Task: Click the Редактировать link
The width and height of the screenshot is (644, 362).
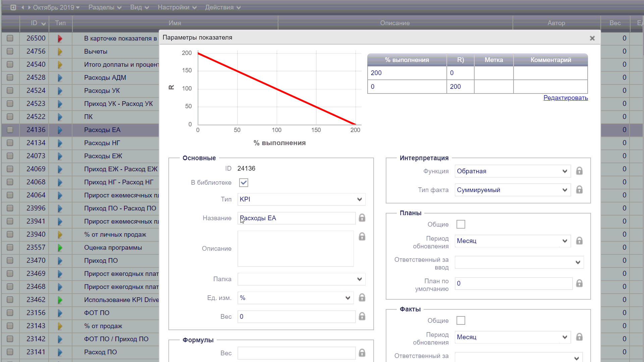Action: coord(566,98)
